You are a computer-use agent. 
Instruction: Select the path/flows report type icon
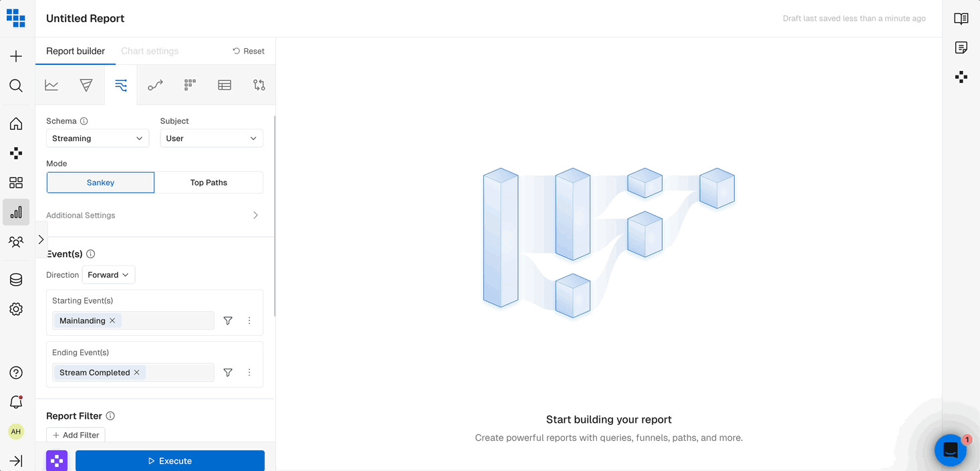[x=121, y=85]
